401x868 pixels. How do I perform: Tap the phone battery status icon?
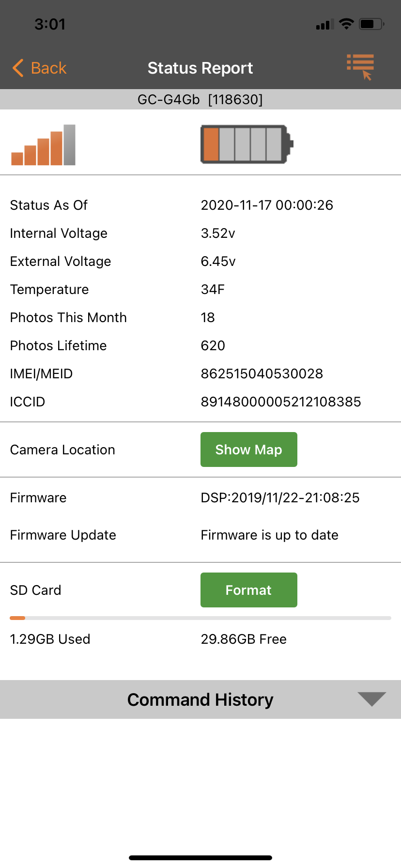(x=371, y=24)
